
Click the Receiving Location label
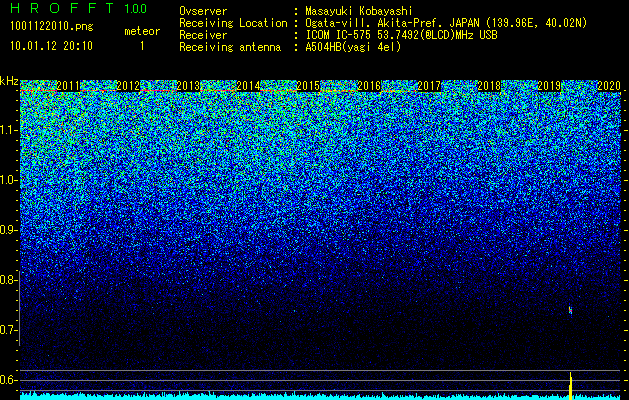click(233, 23)
